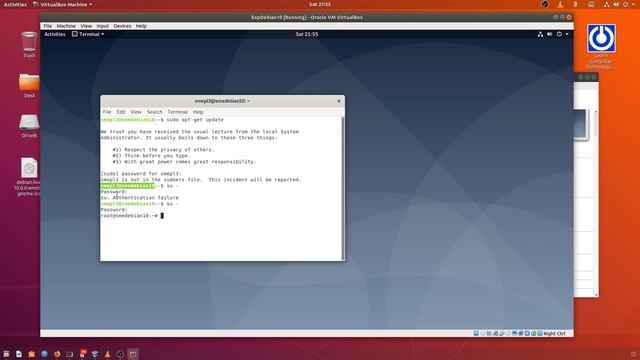Click the 'sudo apt-get update' command line
Image resolution: width=640 pixels, height=360 pixels.
click(x=162, y=120)
